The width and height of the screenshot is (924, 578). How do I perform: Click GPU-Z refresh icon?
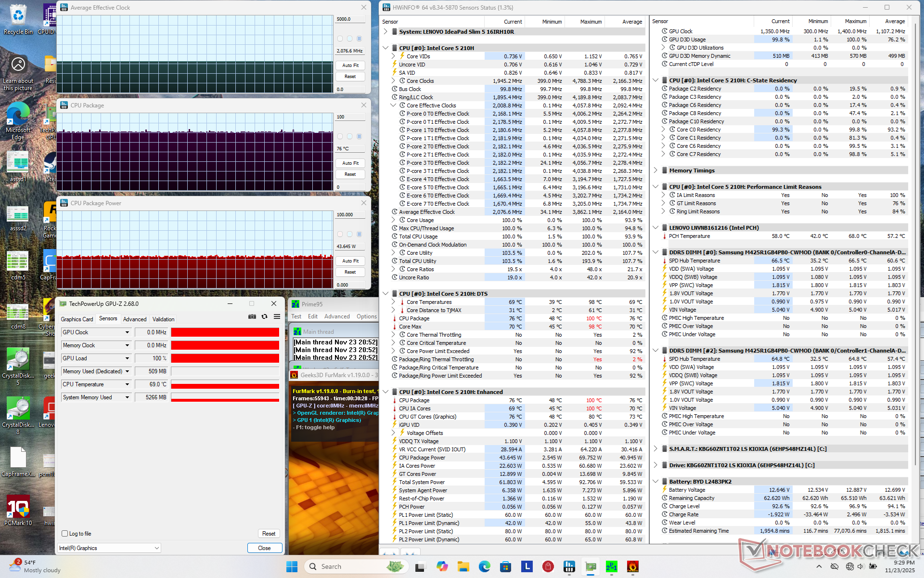point(264,316)
